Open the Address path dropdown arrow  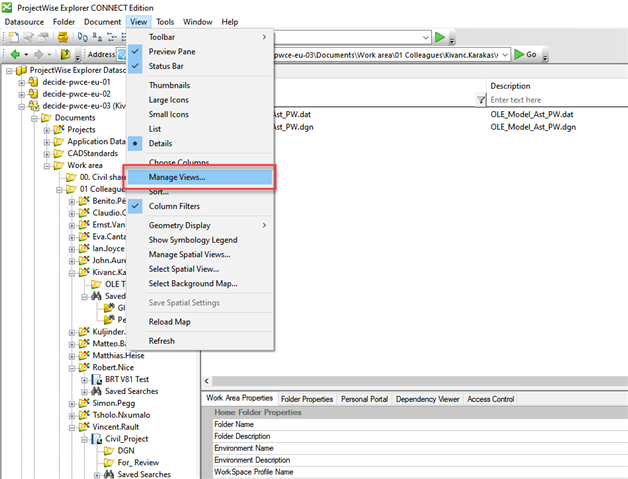click(505, 54)
